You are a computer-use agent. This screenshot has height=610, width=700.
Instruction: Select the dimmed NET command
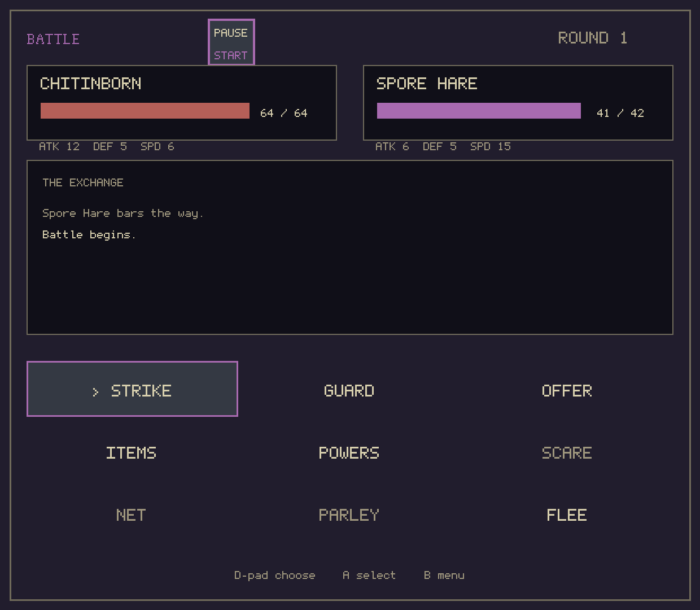point(132,515)
